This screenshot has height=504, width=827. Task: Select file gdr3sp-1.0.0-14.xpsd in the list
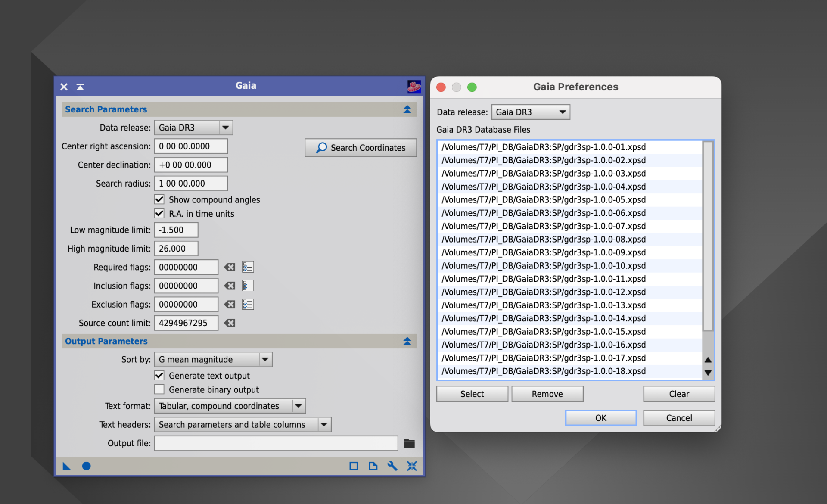click(570, 318)
